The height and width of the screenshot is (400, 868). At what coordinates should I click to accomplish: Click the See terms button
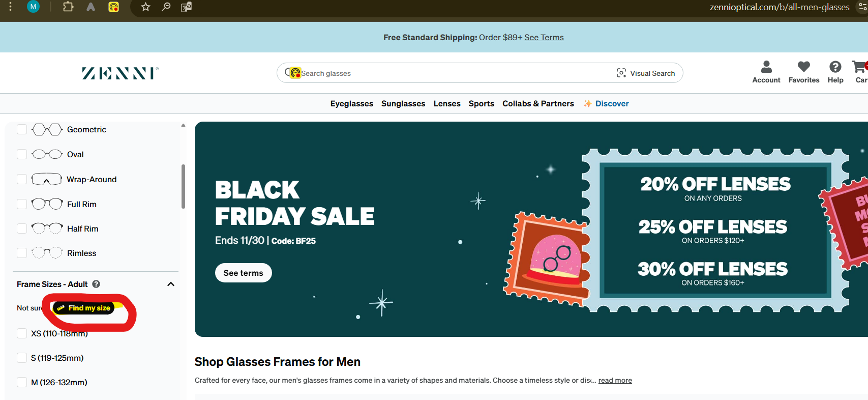(243, 273)
